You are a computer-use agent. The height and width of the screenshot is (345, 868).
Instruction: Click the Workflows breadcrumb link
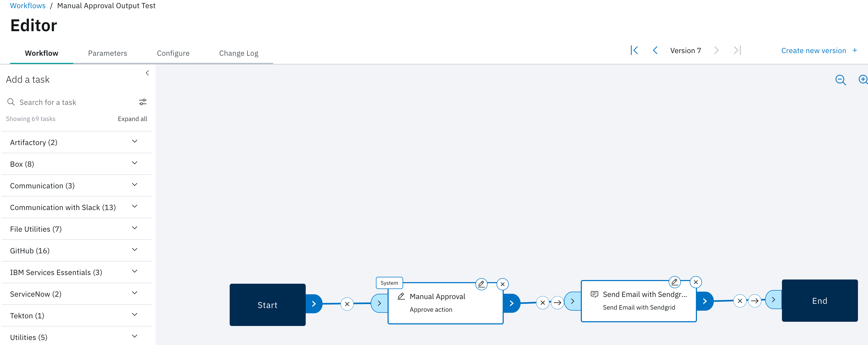point(27,6)
